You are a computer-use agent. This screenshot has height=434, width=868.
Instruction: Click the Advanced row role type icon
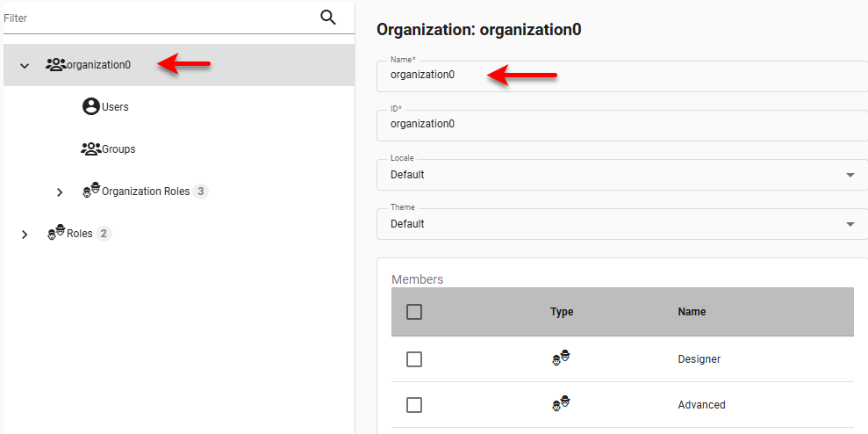[x=561, y=404]
